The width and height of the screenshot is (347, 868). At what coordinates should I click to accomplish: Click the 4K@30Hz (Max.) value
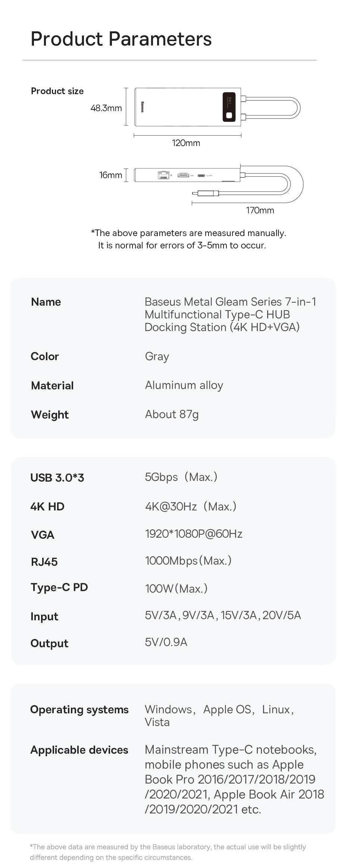(191, 507)
